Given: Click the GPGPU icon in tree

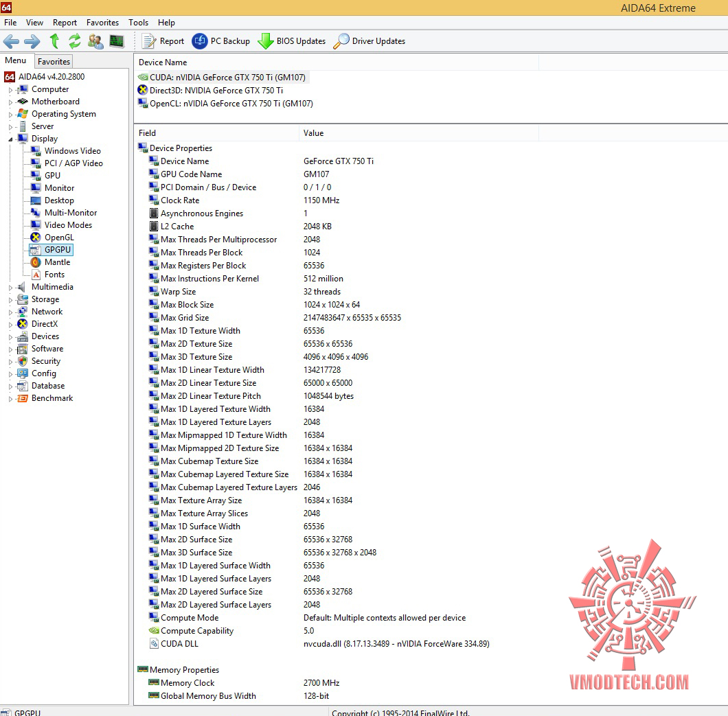Looking at the screenshot, I should (36, 250).
